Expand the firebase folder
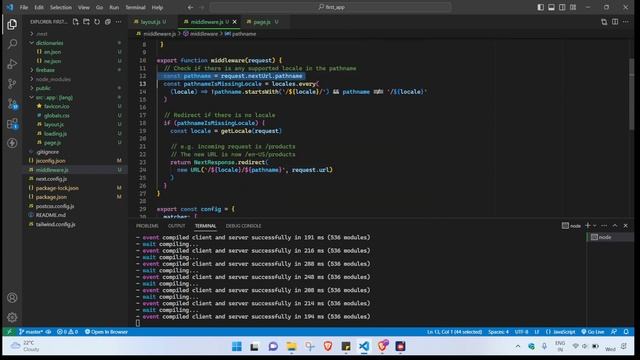Screen dimensions: 640x360 pos(76,70)
